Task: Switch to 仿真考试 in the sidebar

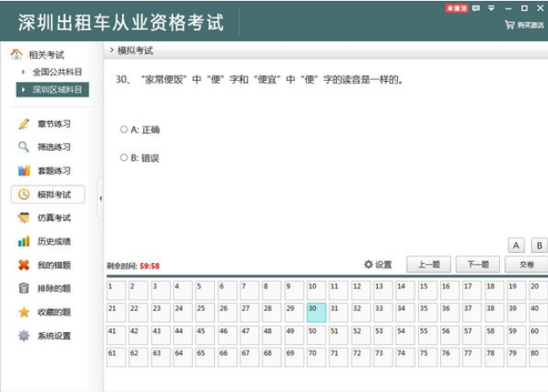Action: 52,217
